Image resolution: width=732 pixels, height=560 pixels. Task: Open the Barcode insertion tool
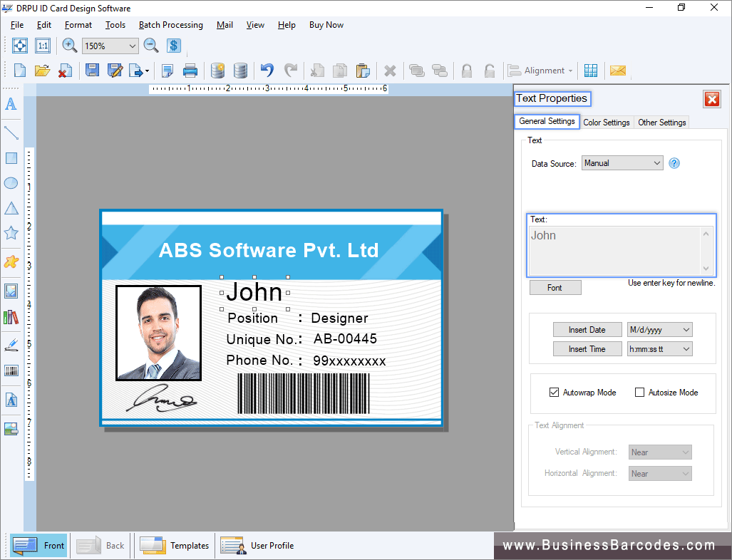pos(11,370)
